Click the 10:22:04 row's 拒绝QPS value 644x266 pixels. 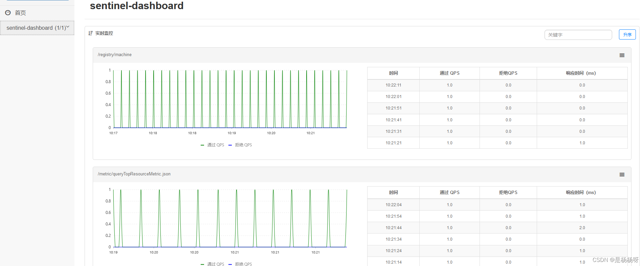coord(508,205)
